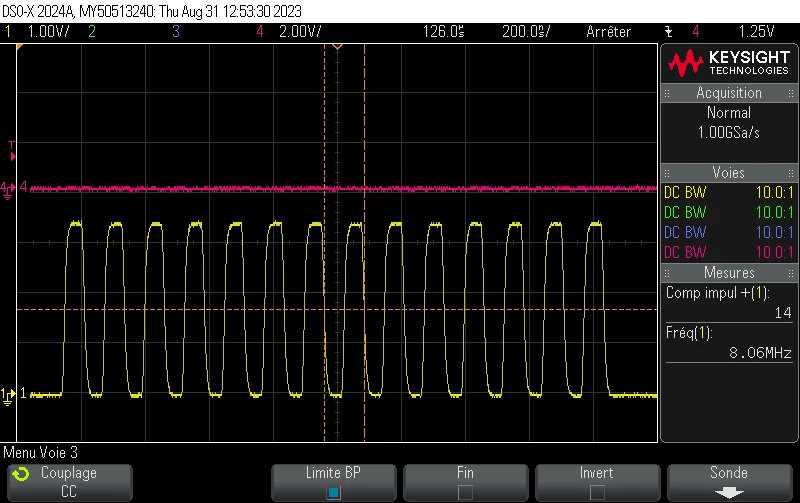800x503 pixels.
Task: Click the orange trigger position marker at top
Action: (337, 47)
